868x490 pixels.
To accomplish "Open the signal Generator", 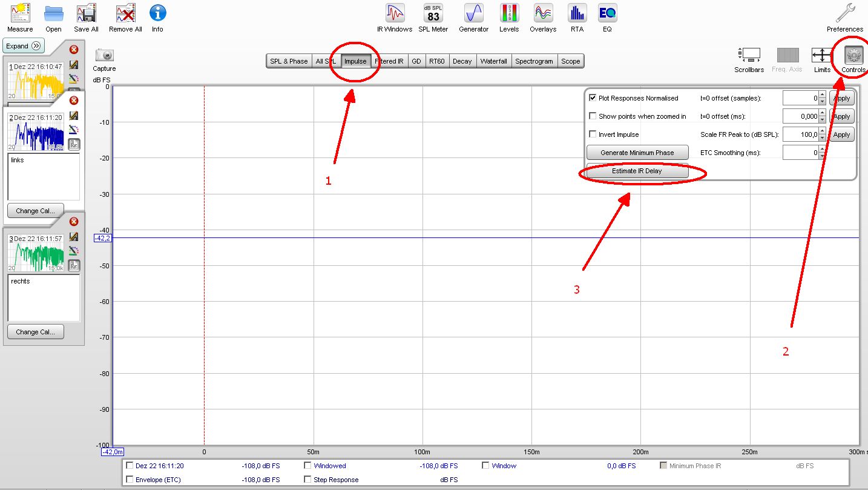I will click(x=473, y=18).
